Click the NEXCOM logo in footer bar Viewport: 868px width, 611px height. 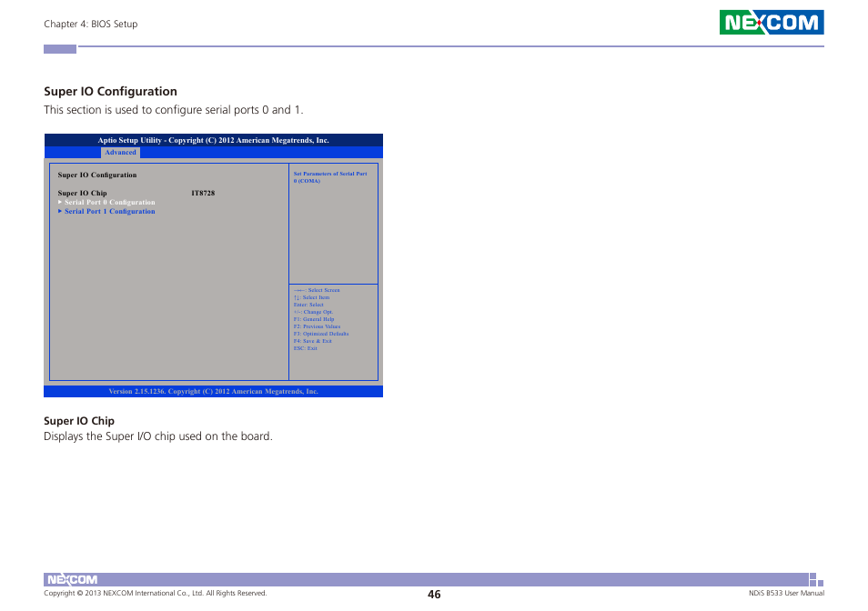tap(72, 579)
